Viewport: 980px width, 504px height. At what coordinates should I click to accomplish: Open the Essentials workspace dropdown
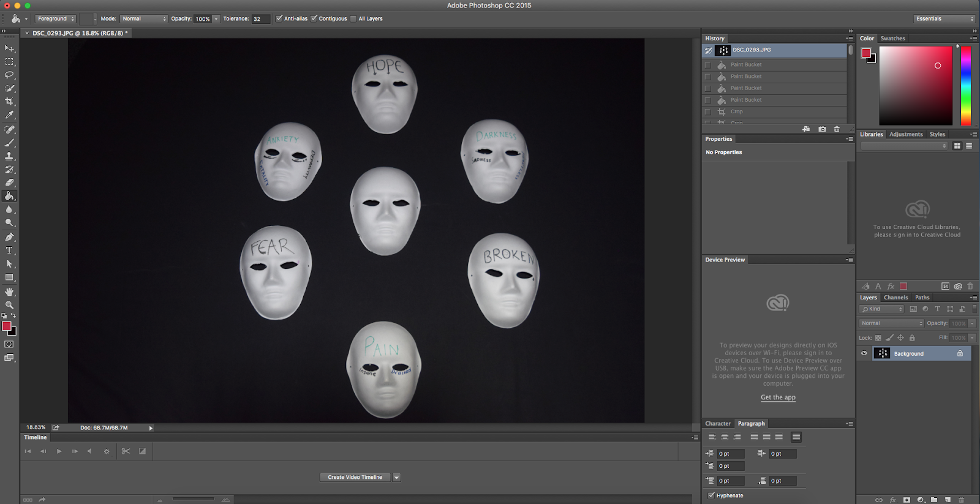pos(944,18)
